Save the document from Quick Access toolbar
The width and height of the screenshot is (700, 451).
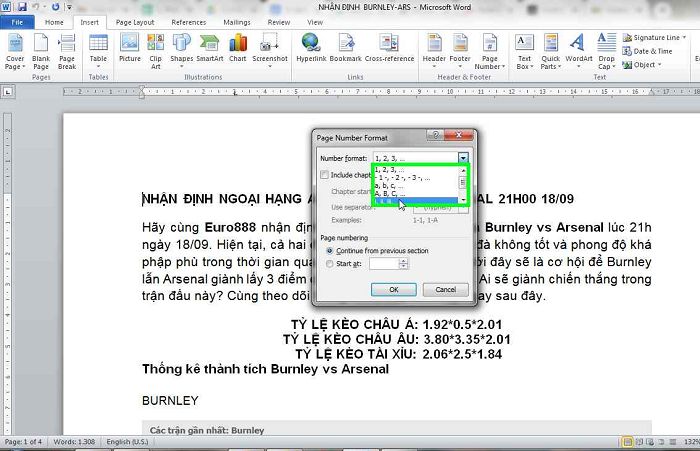(x=22, y=7)
